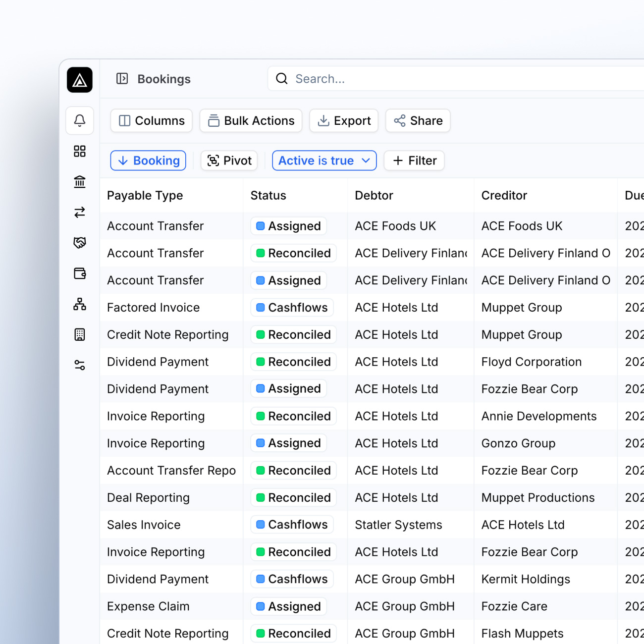644x644 pixels.
Task: Click the Export button
Action: 344,121
